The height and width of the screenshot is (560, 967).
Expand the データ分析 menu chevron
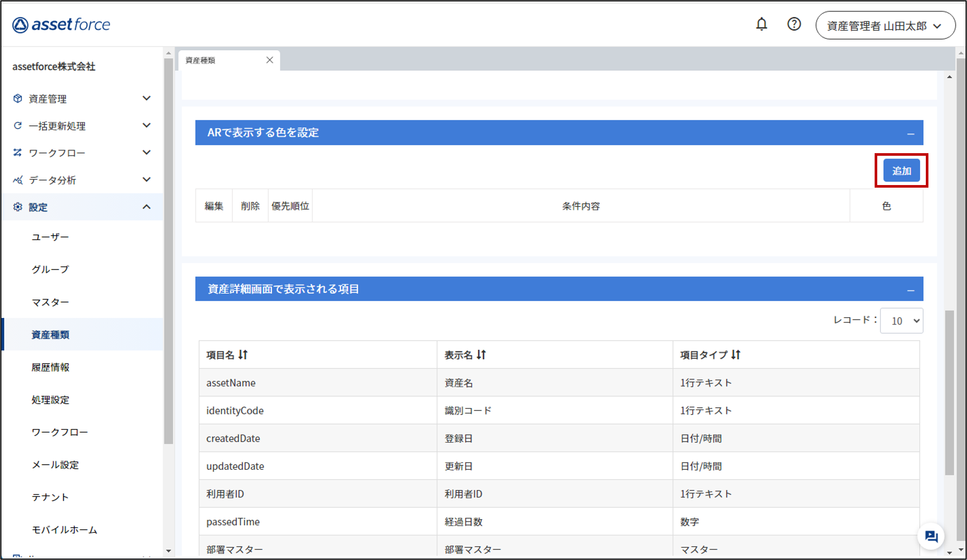click(147, 179)
